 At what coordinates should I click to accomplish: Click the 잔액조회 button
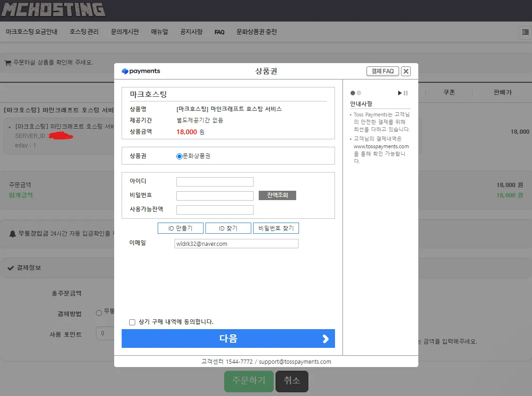coord(277,195)
